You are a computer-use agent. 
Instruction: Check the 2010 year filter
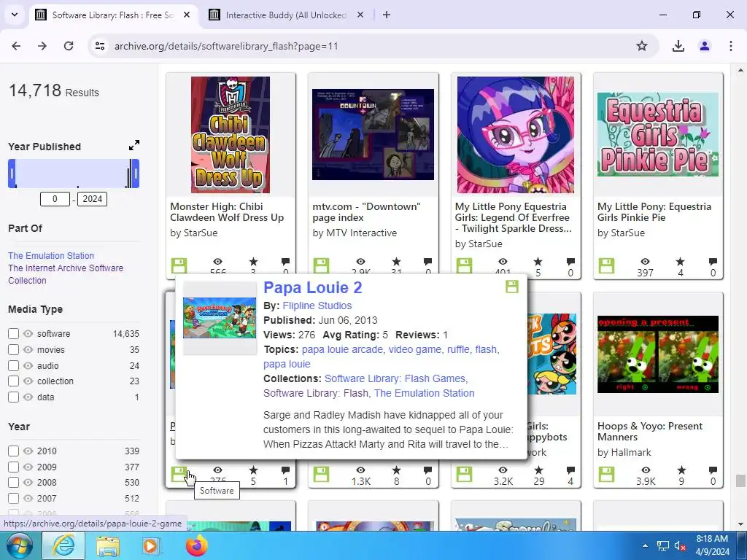pos(13,451)
